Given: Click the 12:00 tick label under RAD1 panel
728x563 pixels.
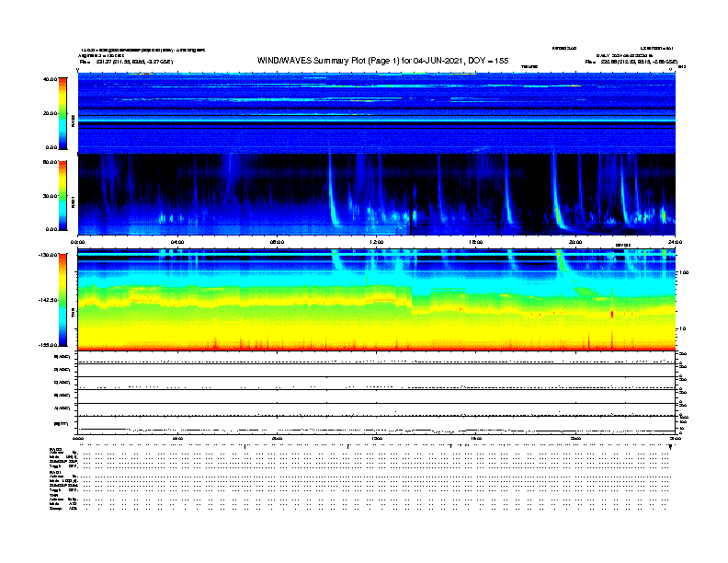Looking at the screenshot, I should point(377,242).
